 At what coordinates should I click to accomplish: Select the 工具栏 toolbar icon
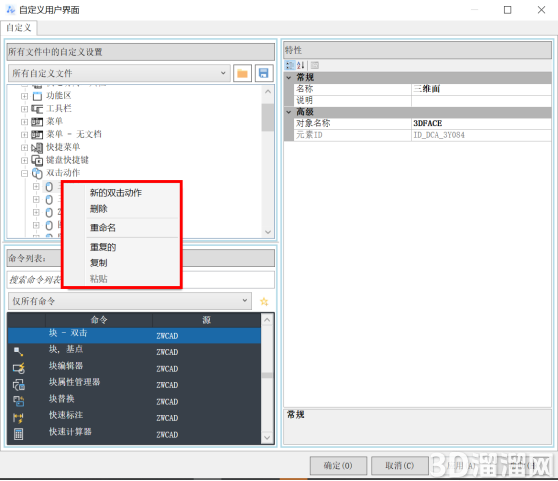(x=37, y=109)
